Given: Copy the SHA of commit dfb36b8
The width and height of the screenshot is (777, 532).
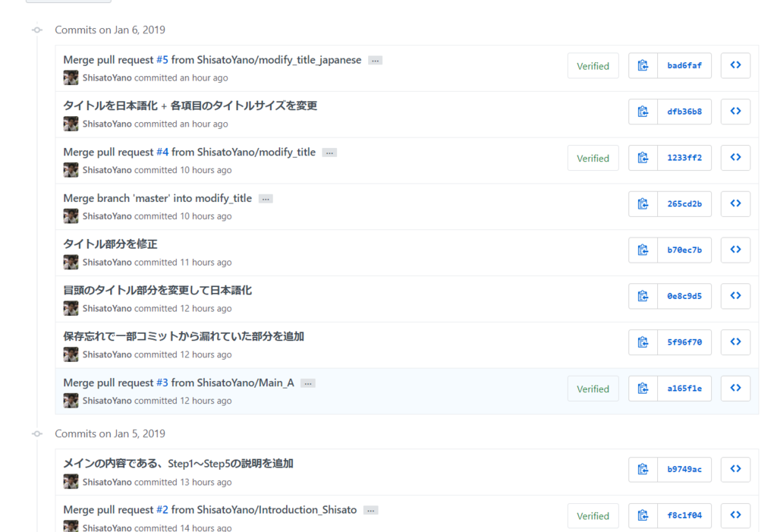Looking at the screenshot, I should [x=642, y=112].
